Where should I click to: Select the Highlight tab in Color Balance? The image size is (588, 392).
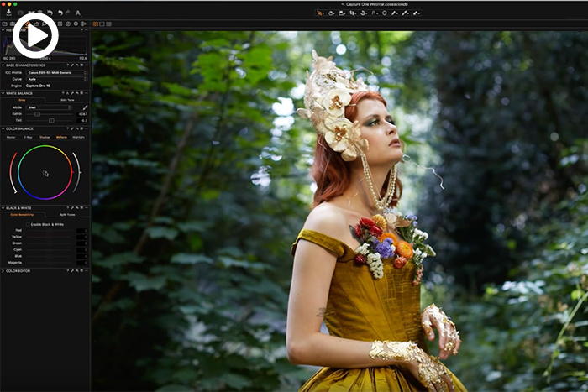(x=78, y=137)
